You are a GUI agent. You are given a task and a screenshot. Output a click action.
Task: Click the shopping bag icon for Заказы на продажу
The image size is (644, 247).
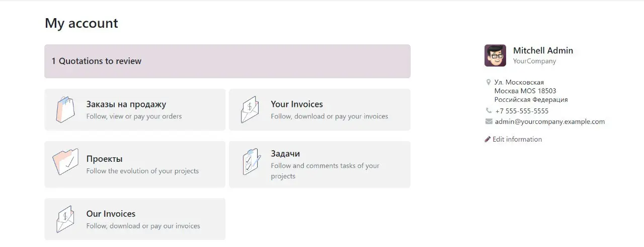coord(65,109)
